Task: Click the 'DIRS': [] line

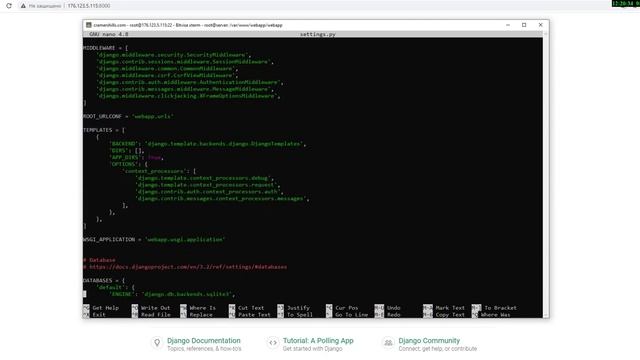Action: 127,151
